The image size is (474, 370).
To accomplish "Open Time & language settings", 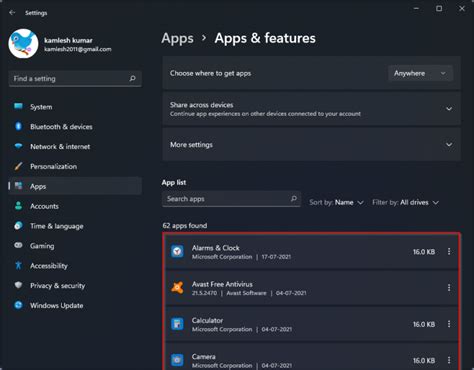I will (x=75, y=226).
